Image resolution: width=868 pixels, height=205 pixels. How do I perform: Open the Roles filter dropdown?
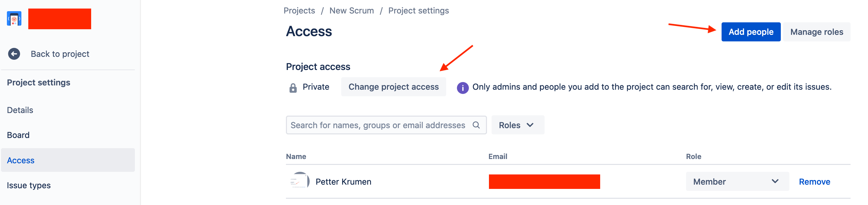click(x=518, y=125)
